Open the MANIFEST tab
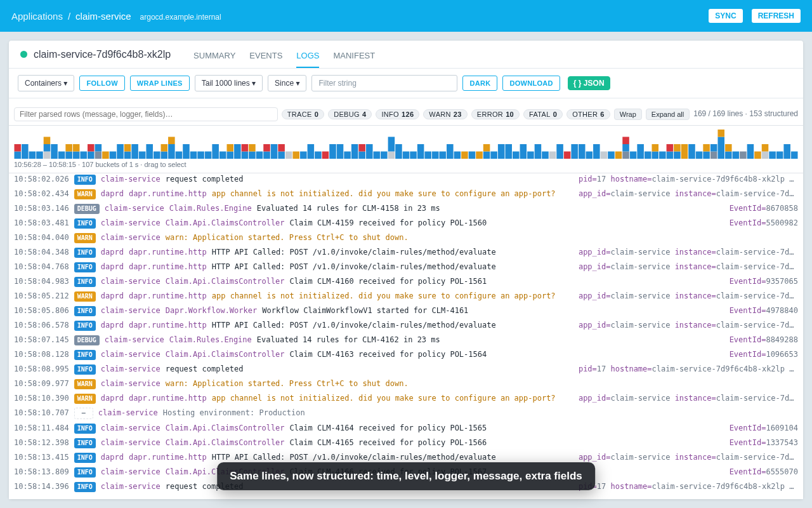The image size is (812, 508). pyautogui.click(x=354, y=55)
